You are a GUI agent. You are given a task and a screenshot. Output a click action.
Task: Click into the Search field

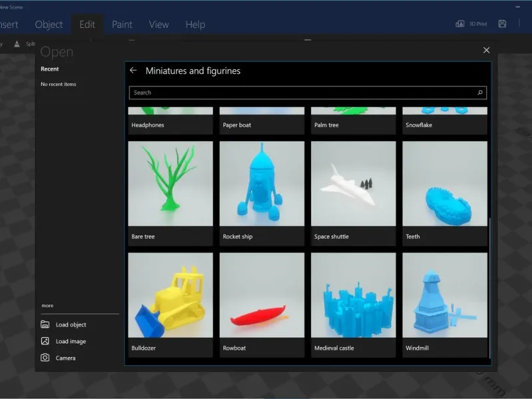coord(308,92)
